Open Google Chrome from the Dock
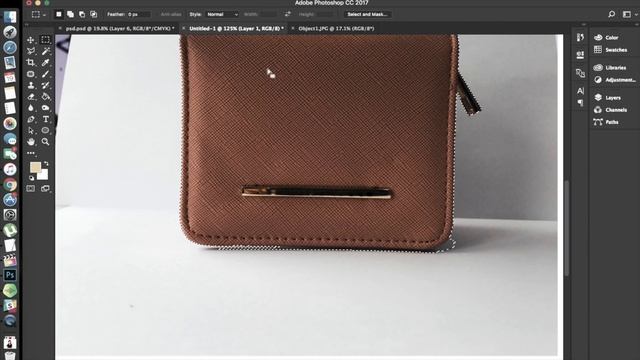640x360 pixels. coord(10,184)
